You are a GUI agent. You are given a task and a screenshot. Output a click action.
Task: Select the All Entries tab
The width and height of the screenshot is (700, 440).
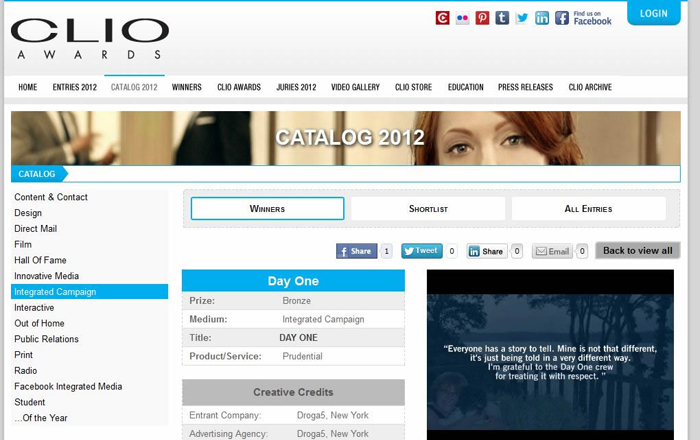(588, 208)
